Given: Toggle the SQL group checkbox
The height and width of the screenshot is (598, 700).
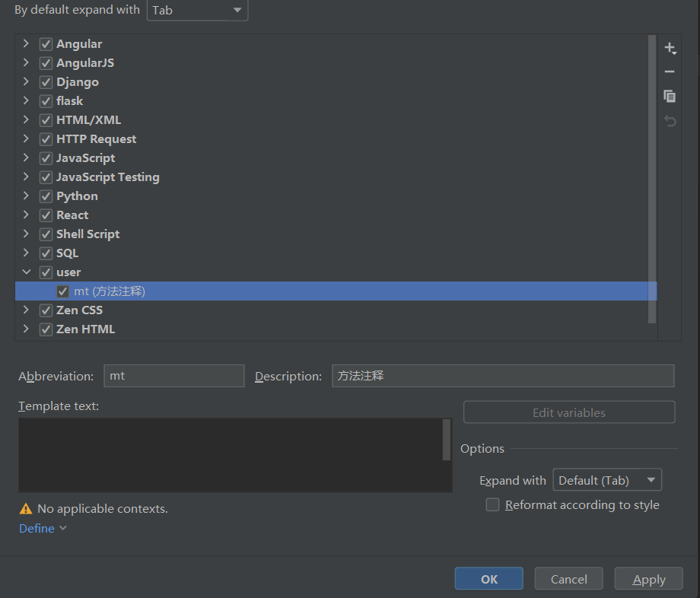Looking at the screenshot, I should point(46,253).
